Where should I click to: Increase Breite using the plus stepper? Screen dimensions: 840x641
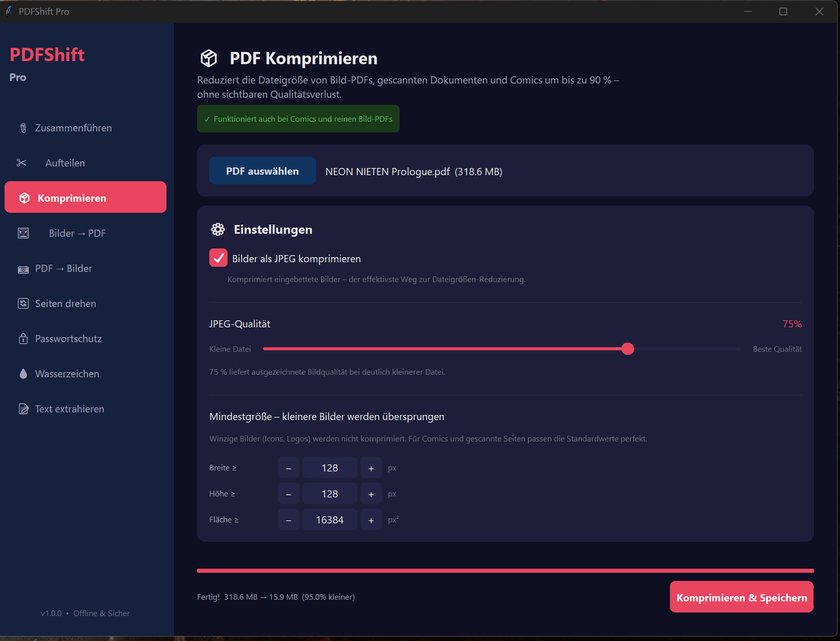371,467
